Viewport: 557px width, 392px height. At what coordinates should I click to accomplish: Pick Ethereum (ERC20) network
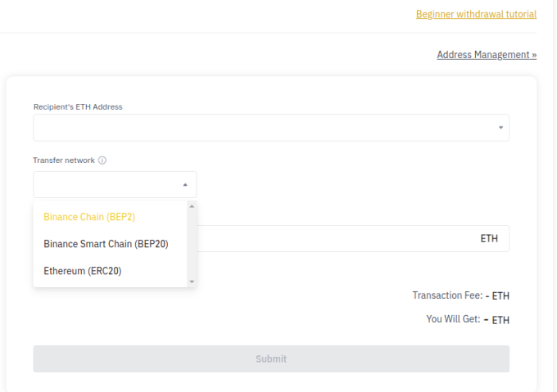point(83,271)
